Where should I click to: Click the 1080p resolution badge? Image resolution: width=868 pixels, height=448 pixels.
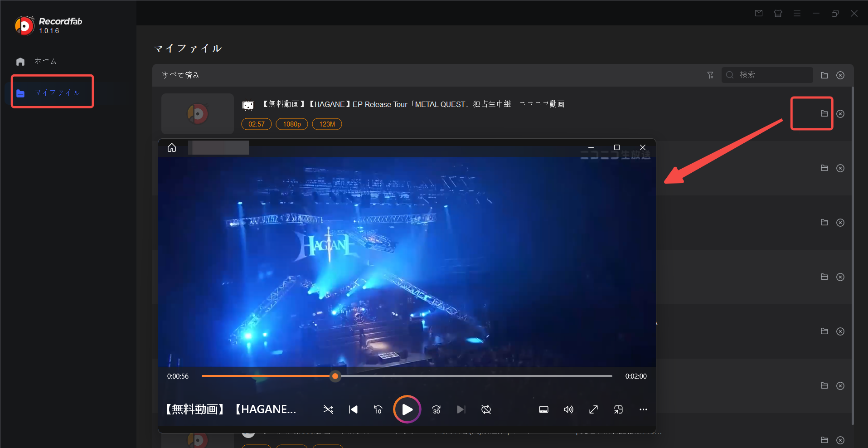[292, 124]
